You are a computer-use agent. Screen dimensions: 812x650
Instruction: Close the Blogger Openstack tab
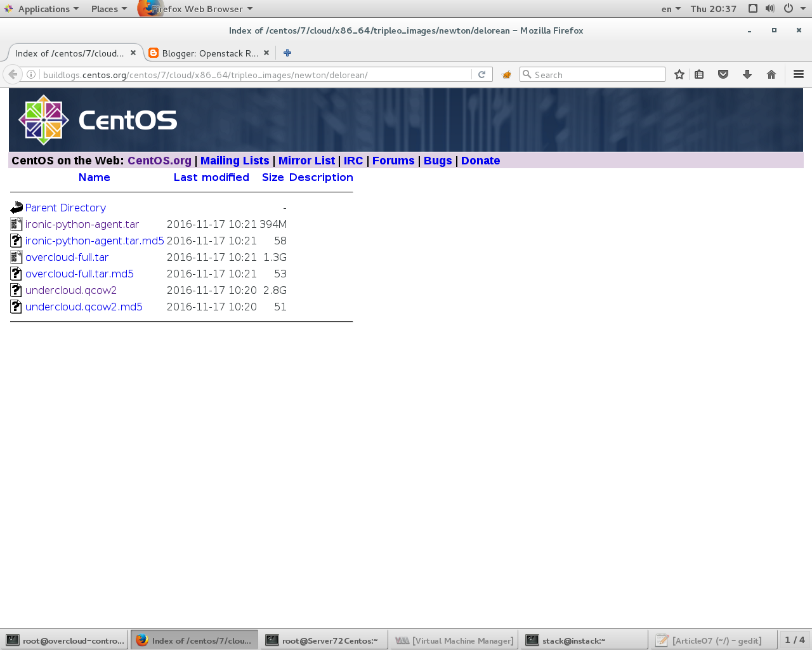266,53
